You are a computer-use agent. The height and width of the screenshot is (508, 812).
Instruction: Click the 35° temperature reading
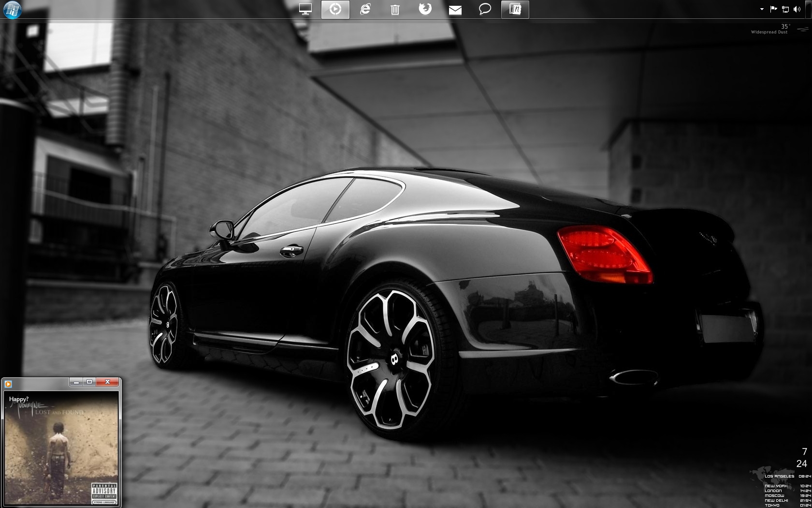tap(785, 27)
